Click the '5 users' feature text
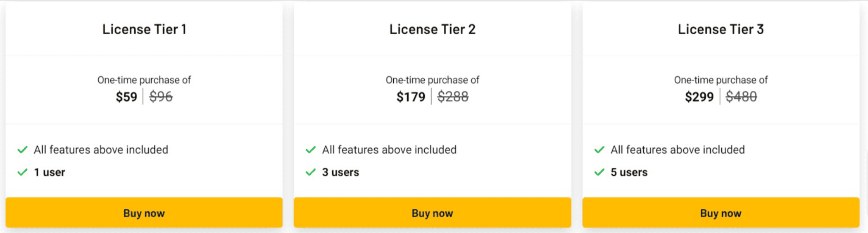This screenshot has width=868, height=233. coord(629,172)
